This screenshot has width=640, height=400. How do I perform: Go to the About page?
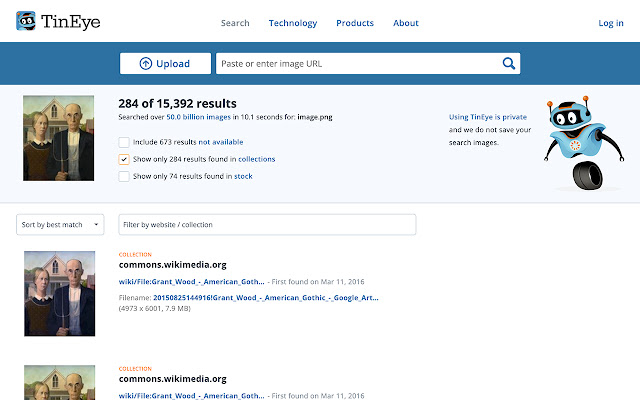(x=406, y=23)
